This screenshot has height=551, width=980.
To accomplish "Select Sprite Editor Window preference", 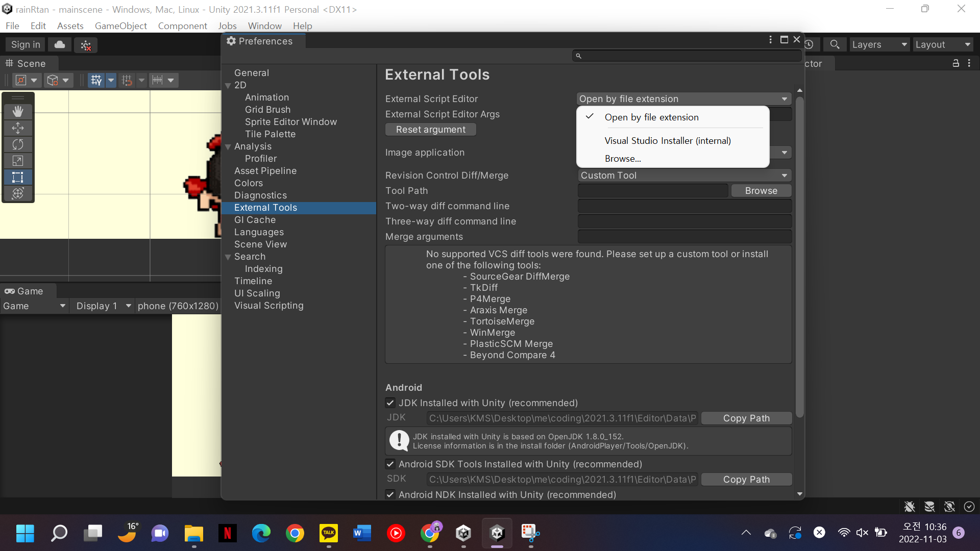I will click(291, 122).
